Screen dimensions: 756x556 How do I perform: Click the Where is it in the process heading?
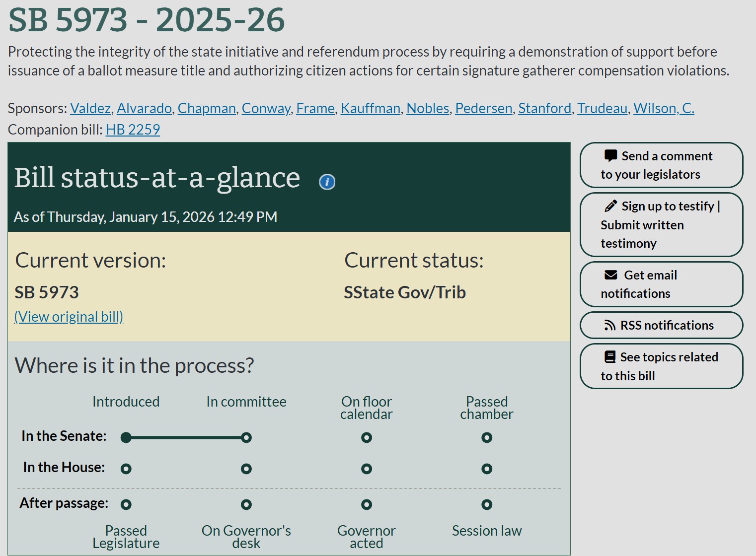134,365
